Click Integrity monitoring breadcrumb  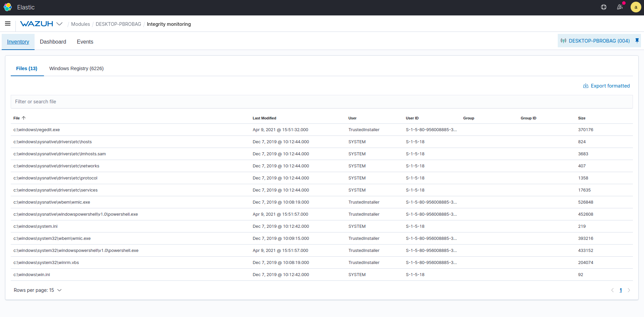(169, 24)
